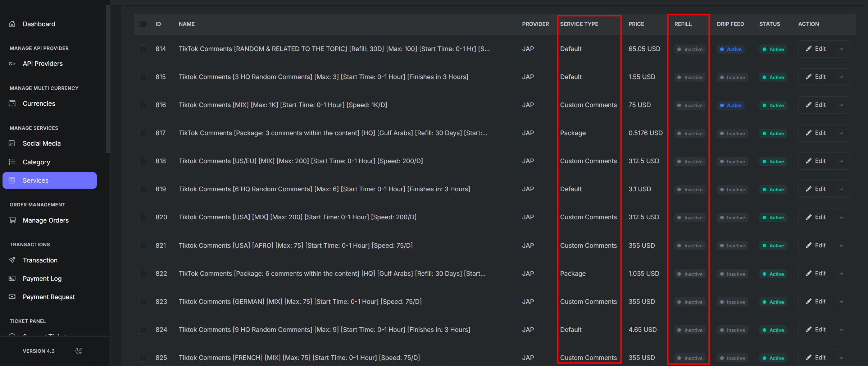Click the pencil icon for service 822

coord(809,274)
